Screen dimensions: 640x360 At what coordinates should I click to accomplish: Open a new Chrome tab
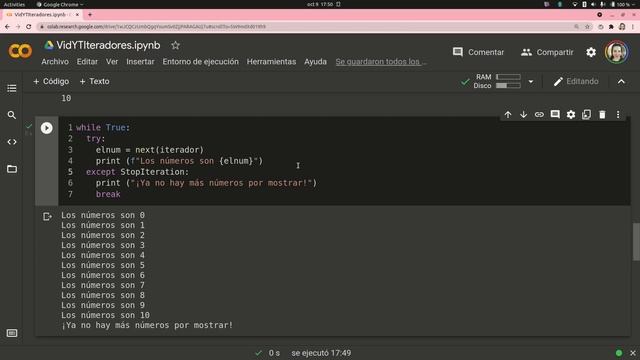click(90, 14)
